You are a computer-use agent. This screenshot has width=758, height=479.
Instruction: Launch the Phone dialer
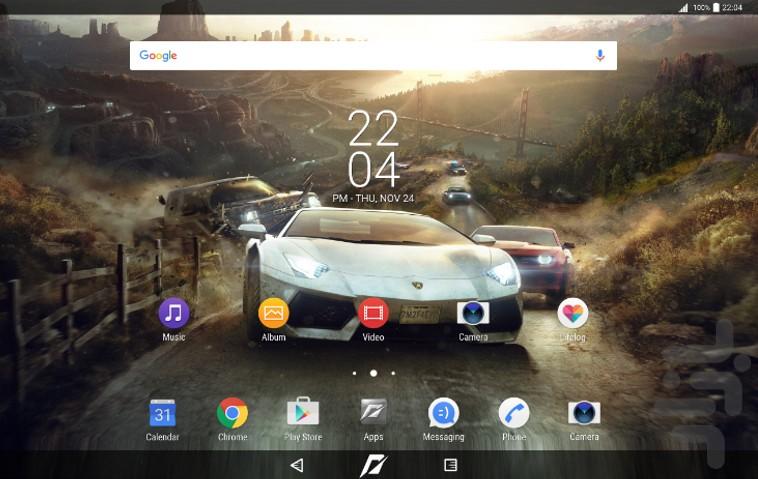514,413
